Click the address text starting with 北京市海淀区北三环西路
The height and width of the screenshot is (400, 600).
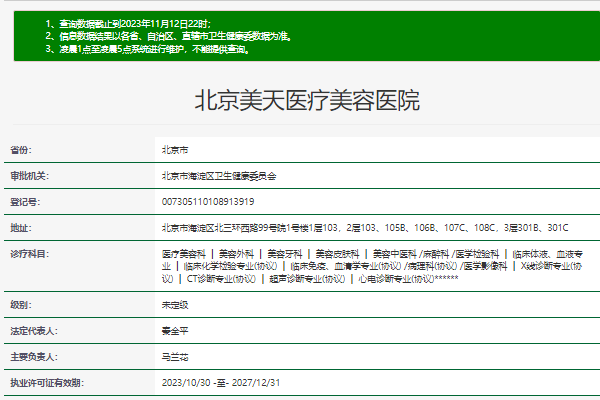[x=364, y=227]
